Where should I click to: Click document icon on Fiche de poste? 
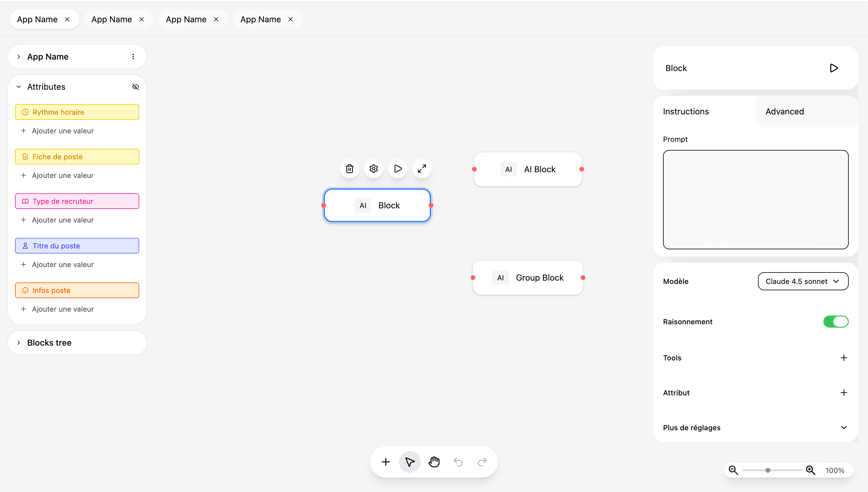(x=25, y=157)
